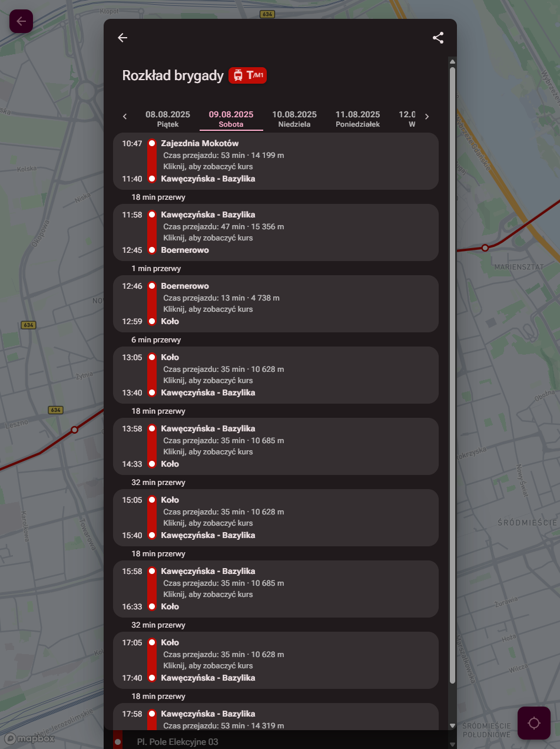Screen dimensions: 560x749
Task: Switch to the 11.08.2025 Poniedziałek tab
Action: point(357,118)
